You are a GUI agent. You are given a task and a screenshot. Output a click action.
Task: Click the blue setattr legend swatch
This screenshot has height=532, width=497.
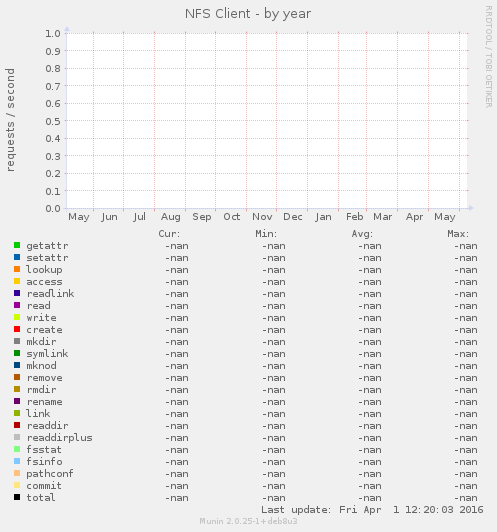click(x=17, y=257)
